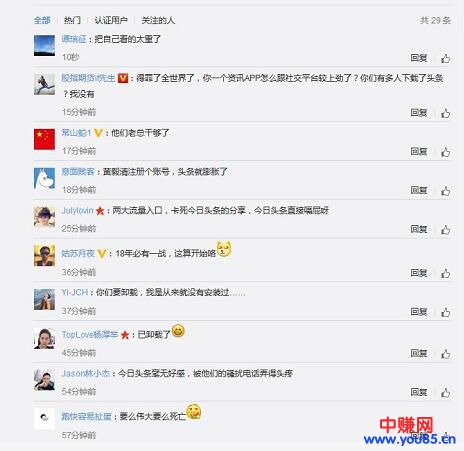Like the comment by Jason林小杰
464x451 pixels.
point(446,392)
